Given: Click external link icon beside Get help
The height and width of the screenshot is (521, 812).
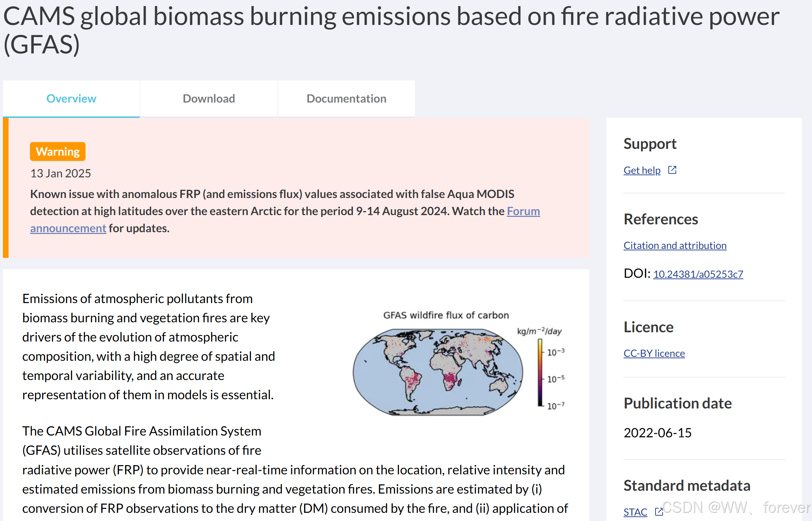Looking at the screenshot, I should [x=672, y=170].
